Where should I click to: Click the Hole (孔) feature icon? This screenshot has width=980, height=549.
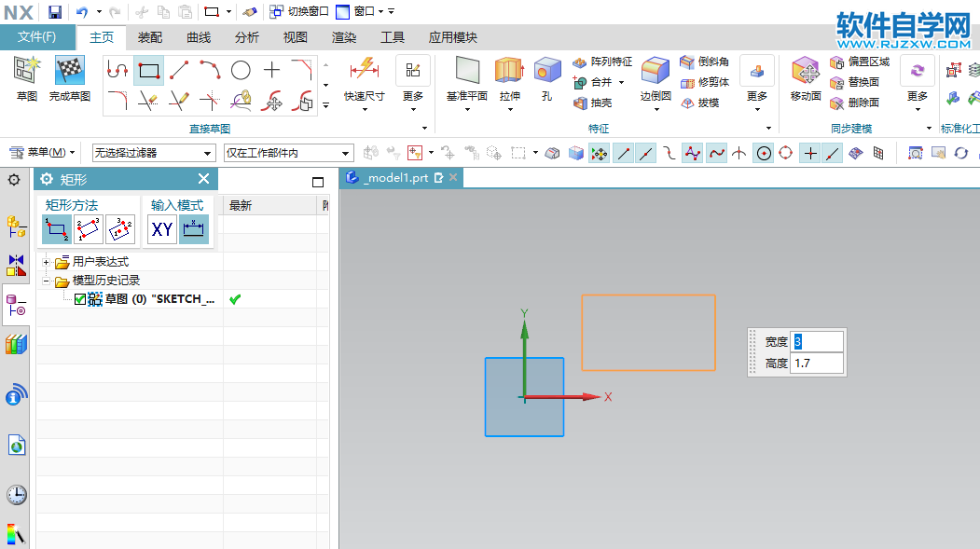(547, 71)
